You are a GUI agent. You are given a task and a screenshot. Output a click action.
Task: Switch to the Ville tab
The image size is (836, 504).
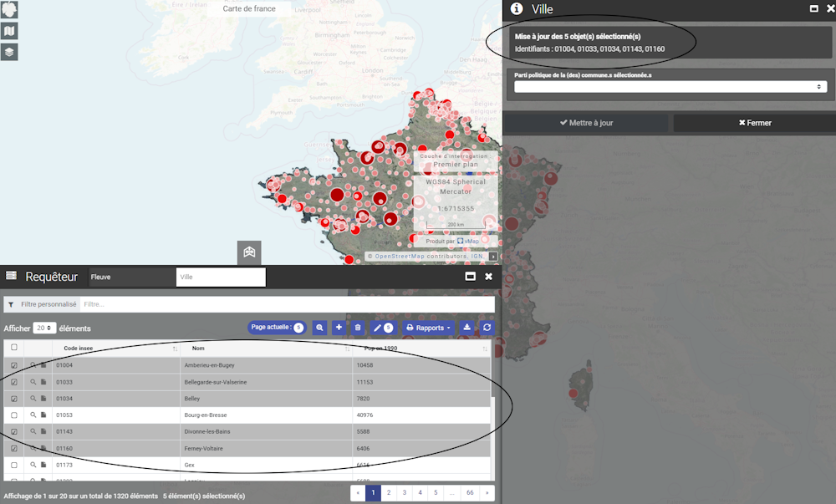221,277
